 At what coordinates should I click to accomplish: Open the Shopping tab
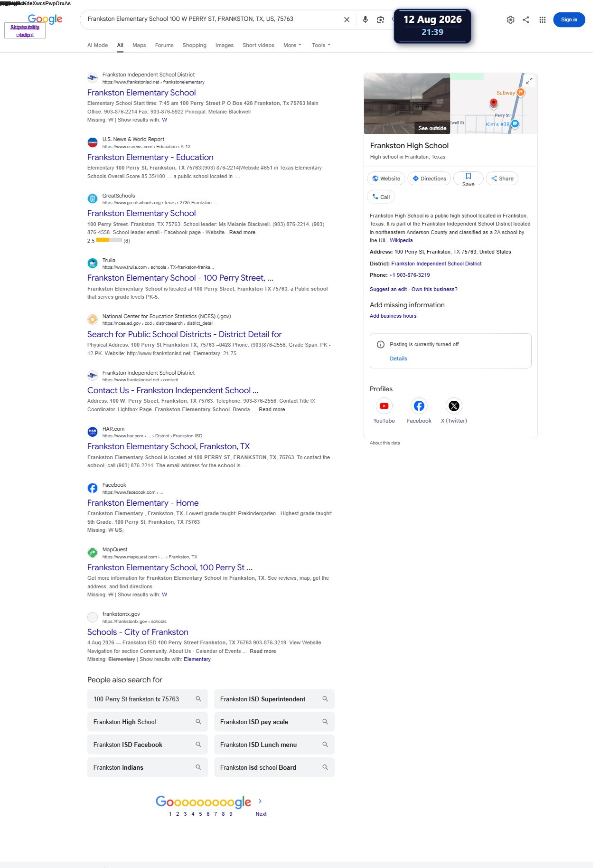(x=195, y=45)
